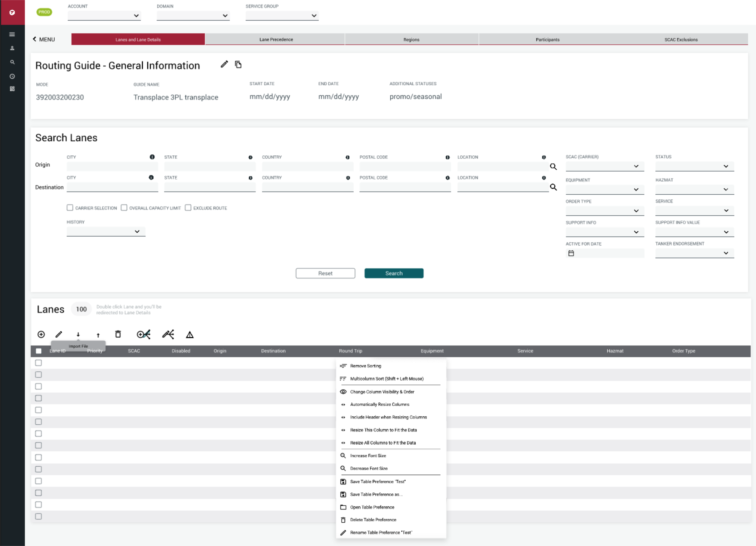Image resolution: width=756 pixels, height=546 pixels.
Task: Open Active For Date calendar icon
Action: [571, 253]
